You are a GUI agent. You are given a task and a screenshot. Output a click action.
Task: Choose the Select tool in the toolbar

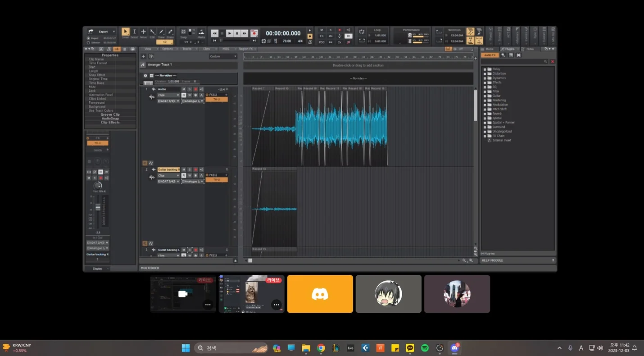pyautogui.click(x=134, y=32)
